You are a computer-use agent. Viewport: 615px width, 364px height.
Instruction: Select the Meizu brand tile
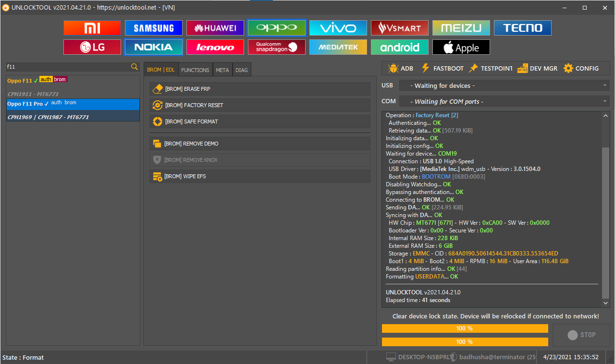pyautogui.click(x=461, y=28)
